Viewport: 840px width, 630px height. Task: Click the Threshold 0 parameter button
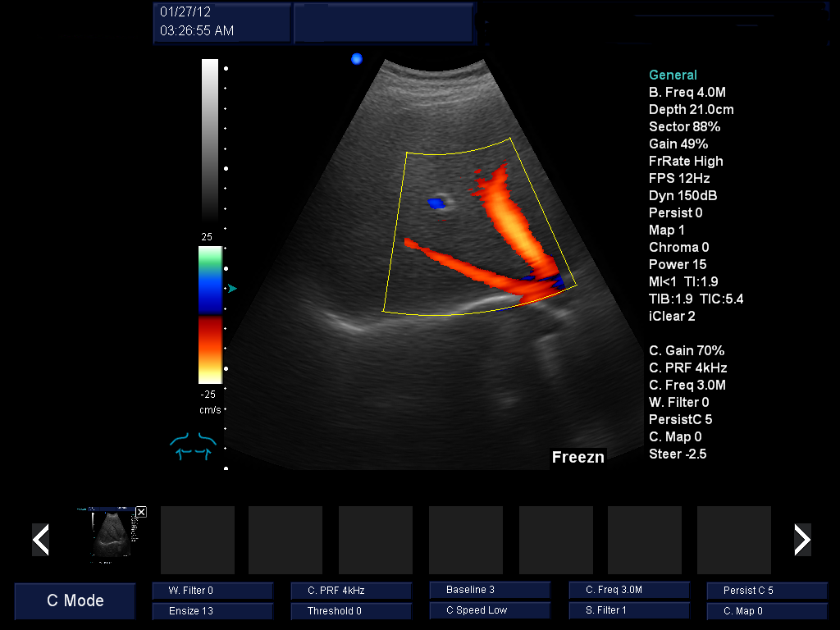point(351,611)
